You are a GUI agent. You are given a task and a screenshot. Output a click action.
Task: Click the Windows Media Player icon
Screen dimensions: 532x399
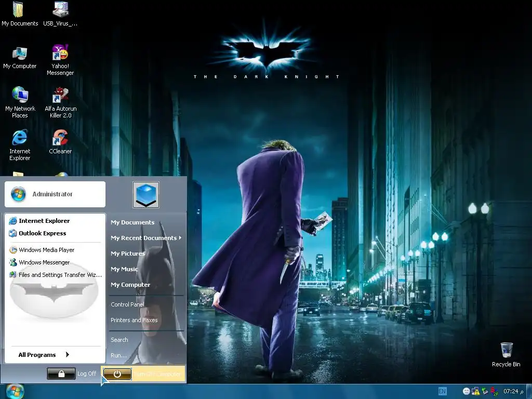[x=13, y=250]
